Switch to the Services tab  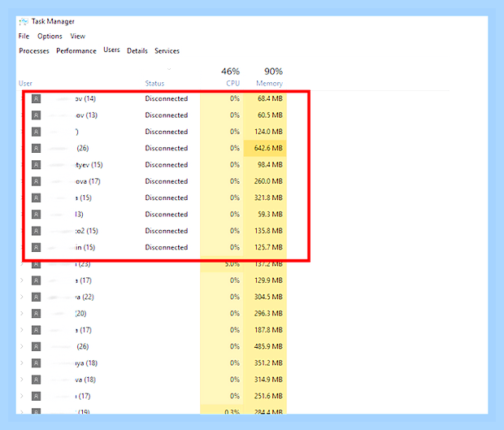click(x=167, y=50)
